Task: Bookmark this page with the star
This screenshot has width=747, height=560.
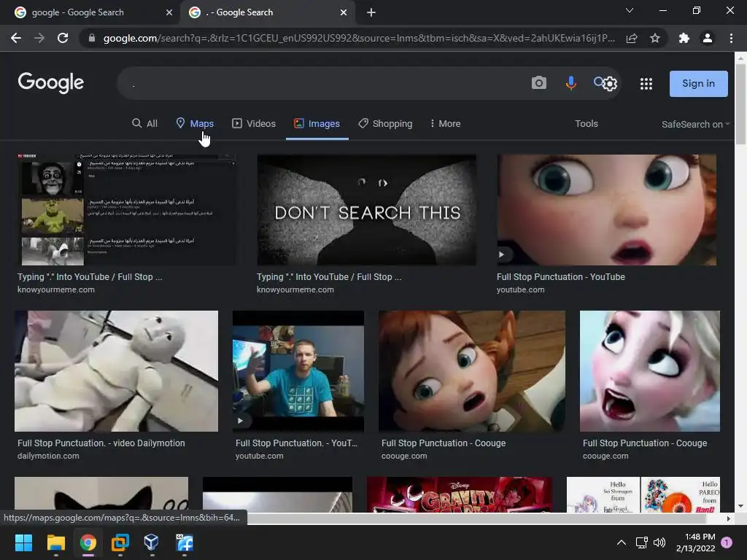Action: tap(655, 38)
